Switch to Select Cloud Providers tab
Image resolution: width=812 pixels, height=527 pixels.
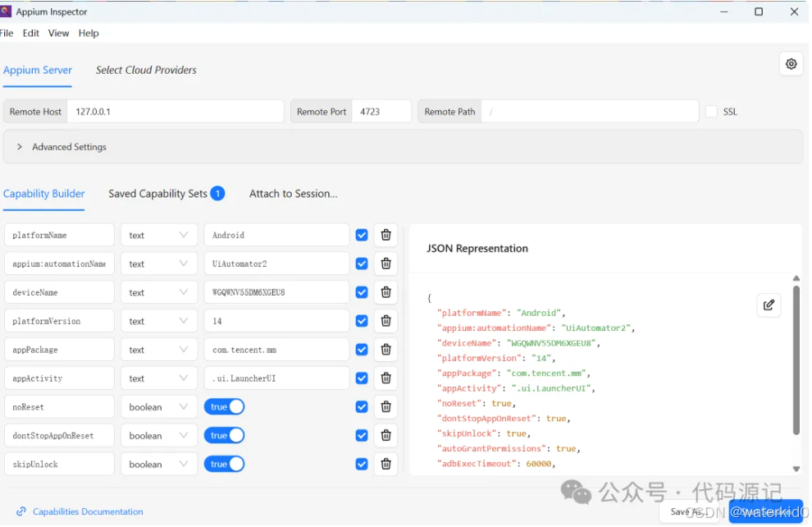(x=147, y=71)
